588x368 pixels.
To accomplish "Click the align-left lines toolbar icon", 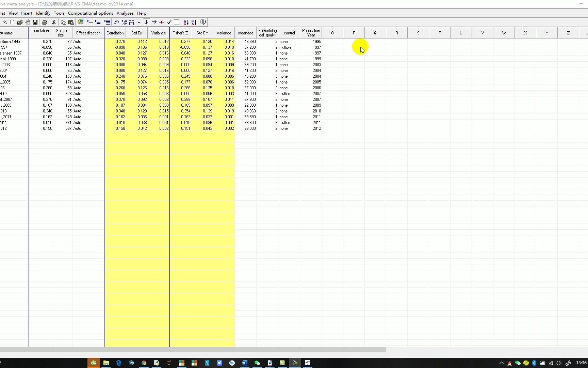I will pyautogui.click(x=107, y=22).
